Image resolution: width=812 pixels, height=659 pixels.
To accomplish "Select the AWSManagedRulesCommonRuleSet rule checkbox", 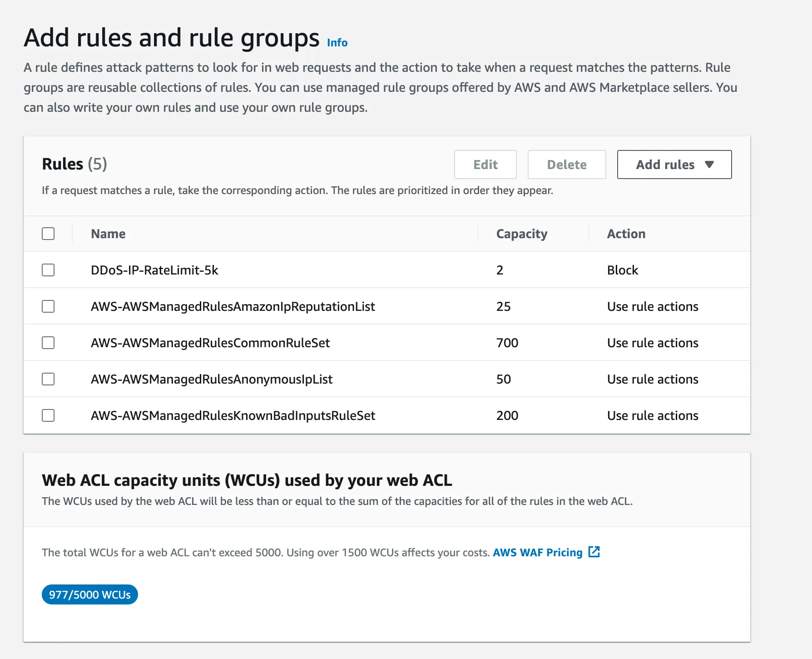I will tap(48, 343).
